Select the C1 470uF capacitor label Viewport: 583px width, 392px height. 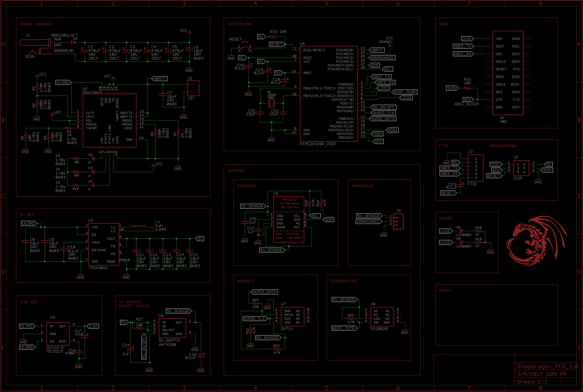94,52
